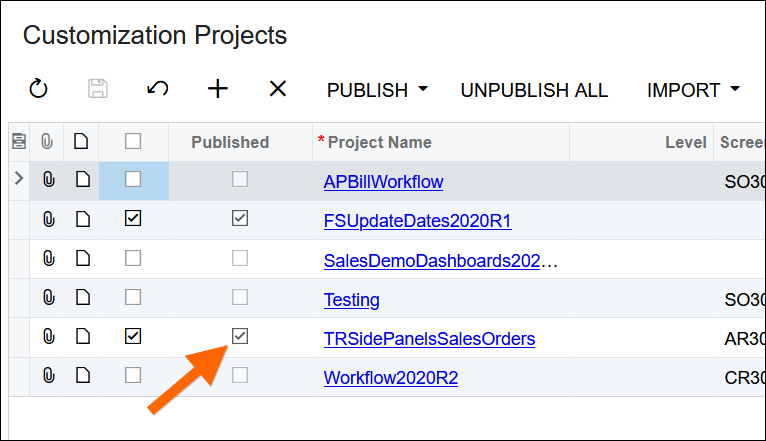Delete the row using the X icon

point(278,90)
